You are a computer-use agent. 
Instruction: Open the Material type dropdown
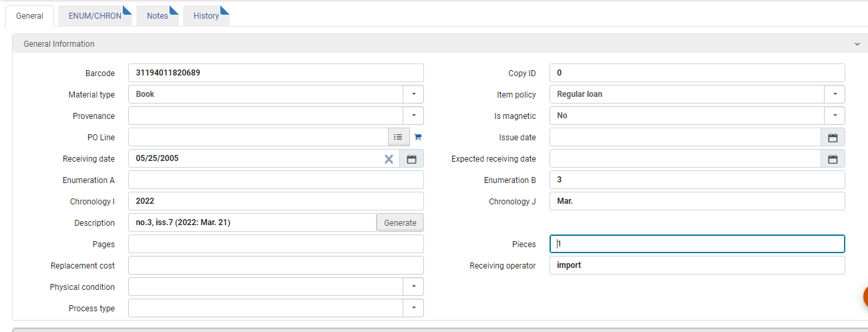pyautogui.click(x=413, y=94)
